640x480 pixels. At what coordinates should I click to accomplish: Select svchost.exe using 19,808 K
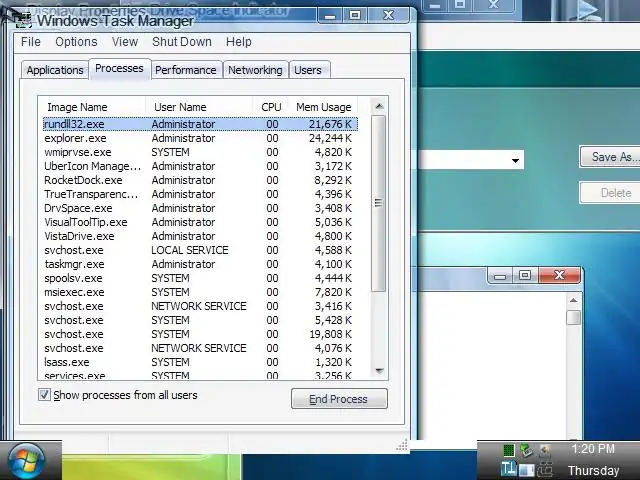(x=200, y=334)
